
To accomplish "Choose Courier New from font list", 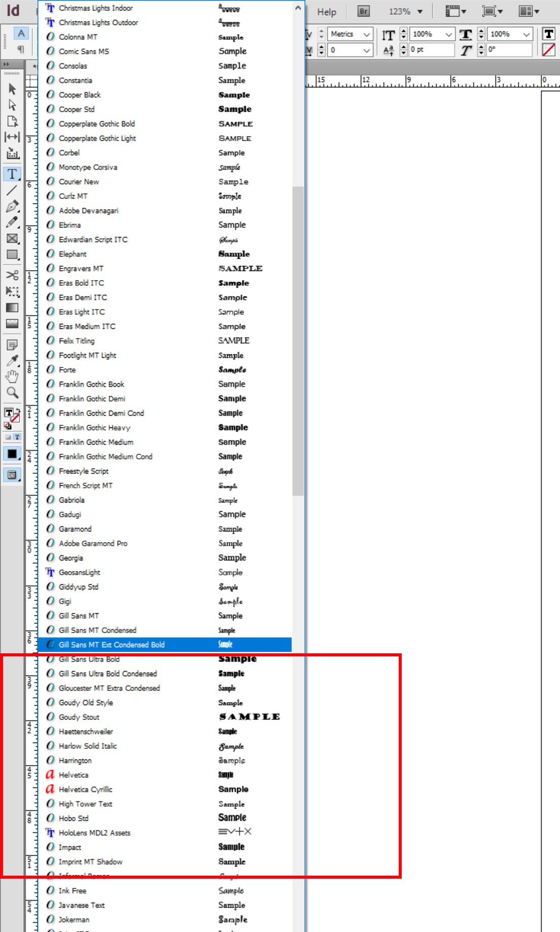I will (x=165, y=182).
